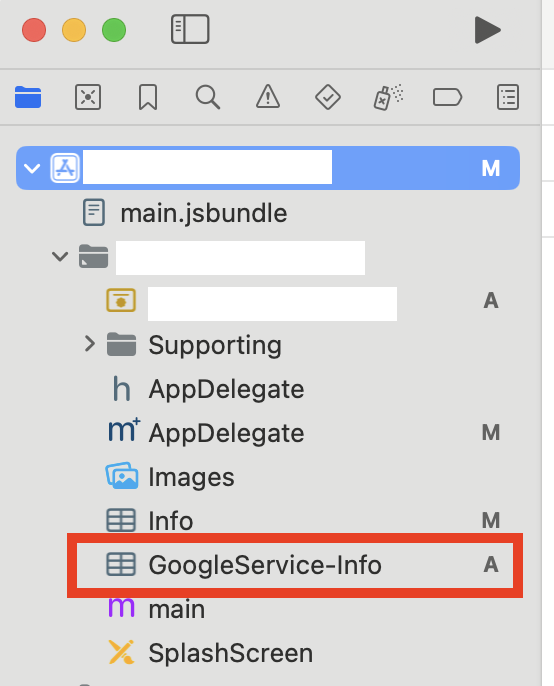Viewport: 554px width, 686px height.
Task: Open the SplashScreen storyboard file
Action: click(x=230, y=653)
